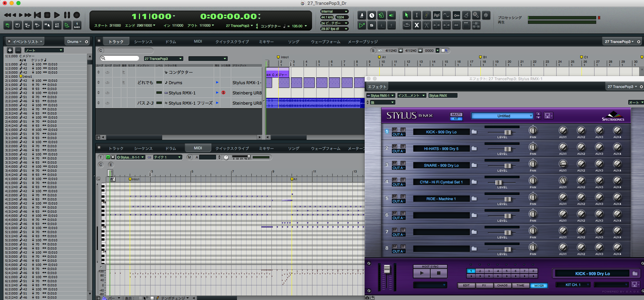Mute Stylus RMX mixer channel 3
The image size is (644, 300).
tap(395, 163)
